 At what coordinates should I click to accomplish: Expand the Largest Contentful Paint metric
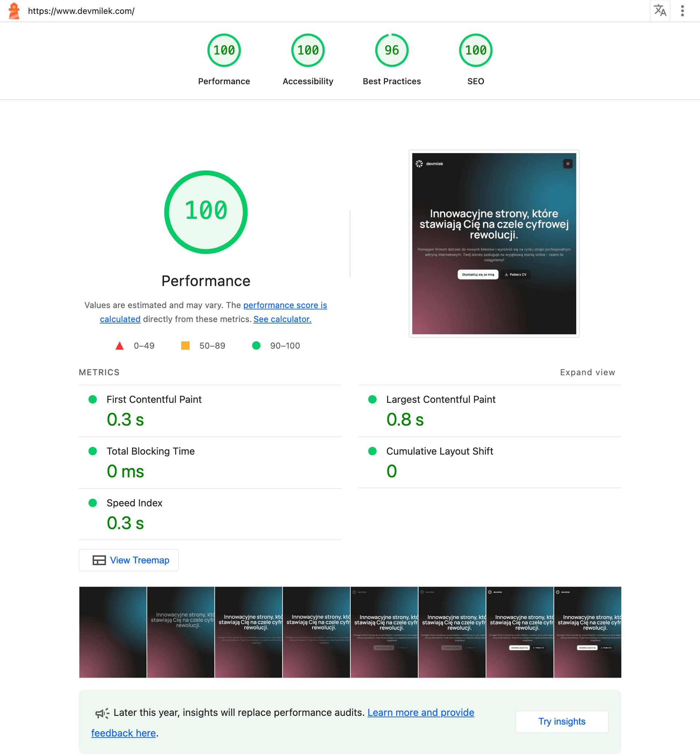[440, 399]
